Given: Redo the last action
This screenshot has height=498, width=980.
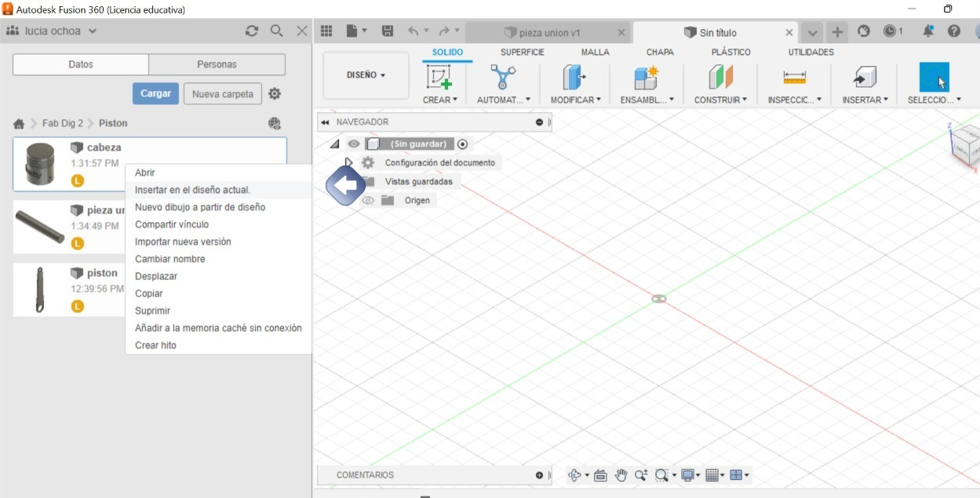Looking at the screenshot, I should (444, 31).
